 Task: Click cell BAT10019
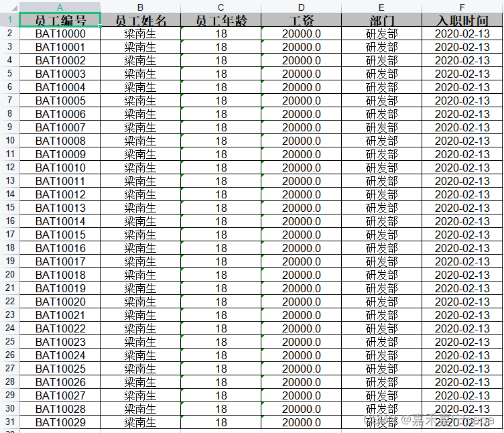60,288
